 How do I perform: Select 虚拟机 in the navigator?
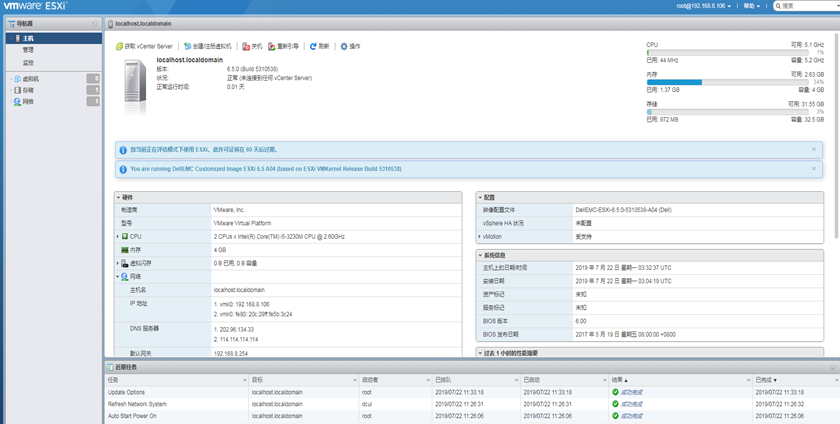pyautogui.click(x=31, y=79)
